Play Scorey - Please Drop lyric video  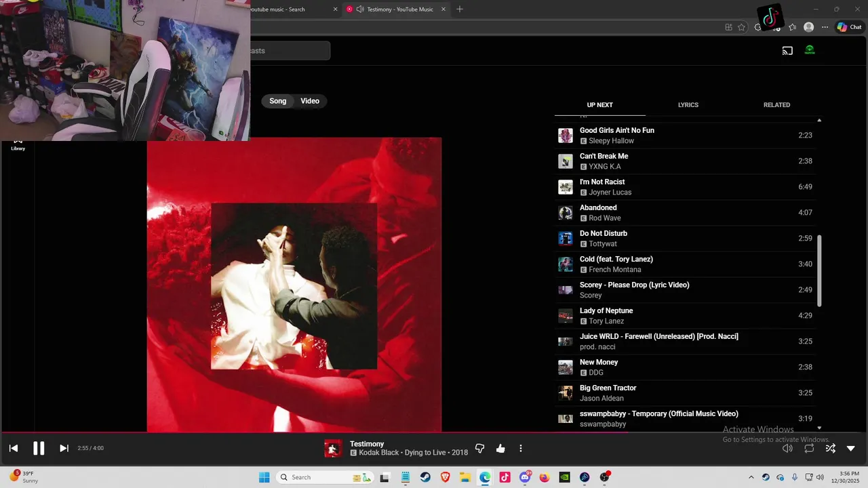(x=685, y=290)
